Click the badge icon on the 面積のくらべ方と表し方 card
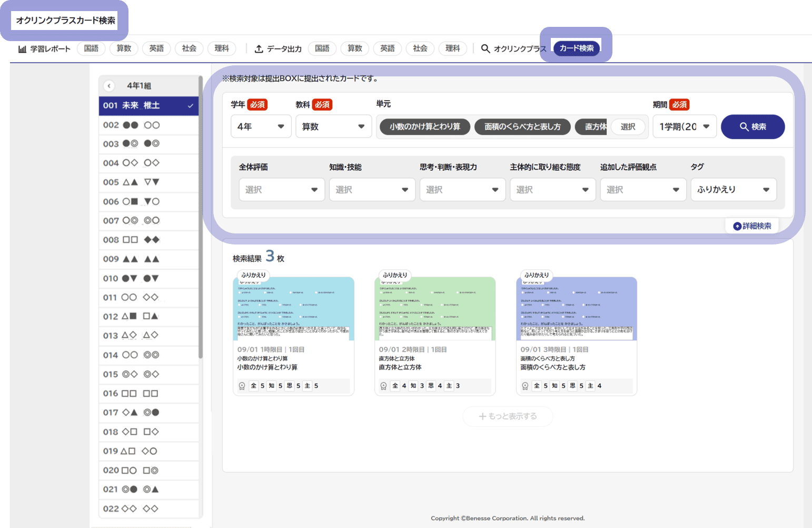This screenshot has height=528, width=812. tap(525, 386)
